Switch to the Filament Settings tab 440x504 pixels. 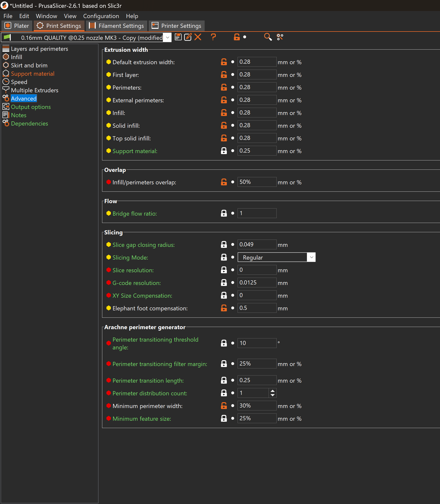[x=117, y=26]
